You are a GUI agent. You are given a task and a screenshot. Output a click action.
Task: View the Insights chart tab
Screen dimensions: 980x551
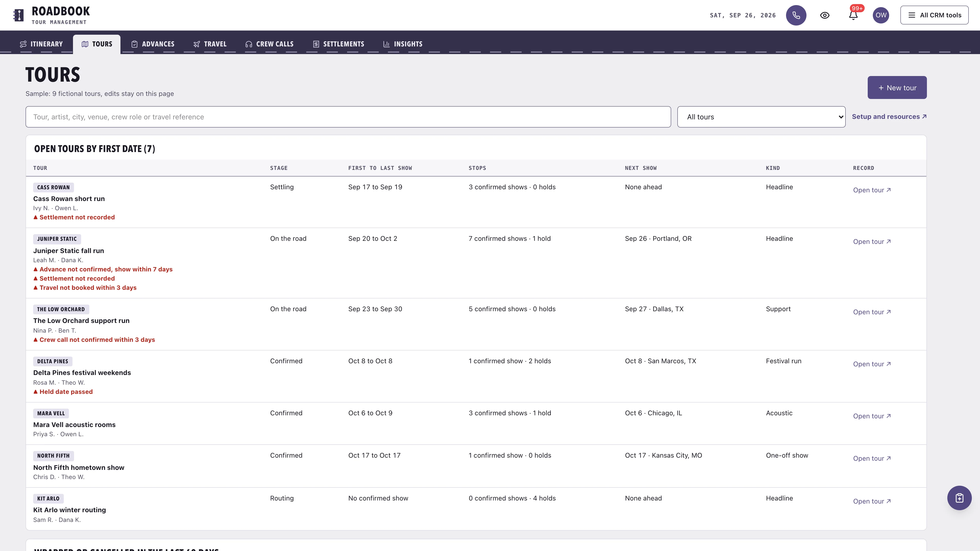pos(402,44)
